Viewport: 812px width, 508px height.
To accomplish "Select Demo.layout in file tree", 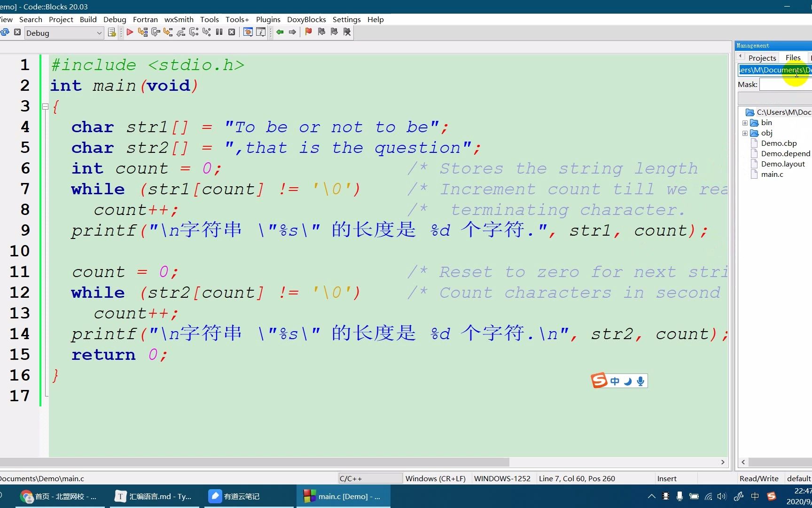I will (783, 164).
